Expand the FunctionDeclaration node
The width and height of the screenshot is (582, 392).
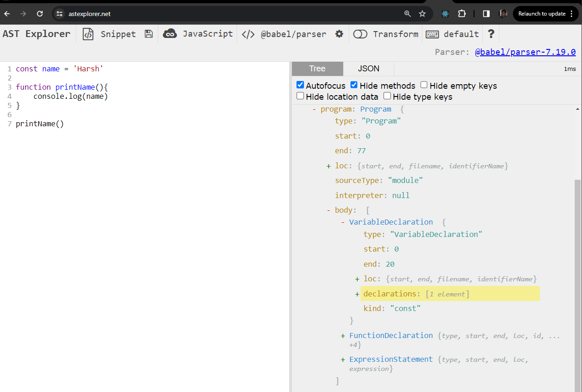click(343, 335)
